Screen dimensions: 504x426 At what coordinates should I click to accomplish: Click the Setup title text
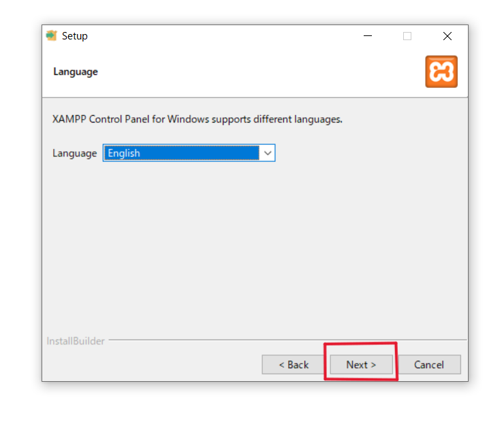pos(74,36)
